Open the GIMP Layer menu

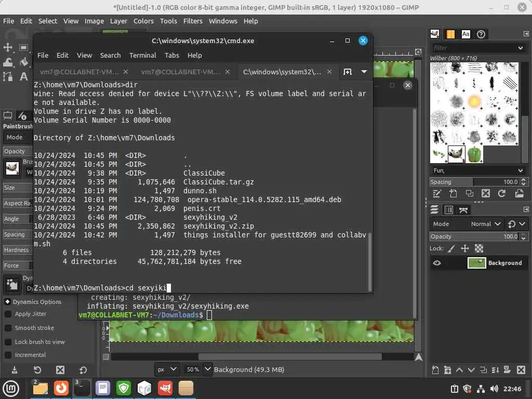118,21
